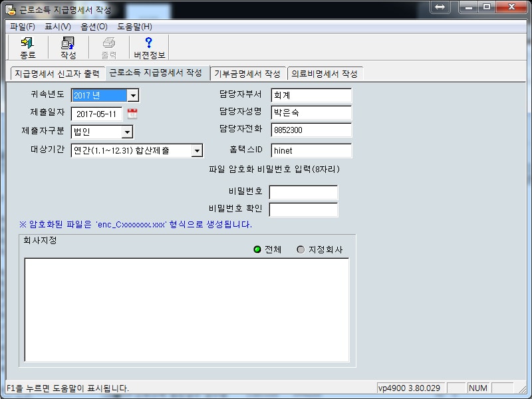
Task: Click the app icon in title bar
Action: [11, 10]
